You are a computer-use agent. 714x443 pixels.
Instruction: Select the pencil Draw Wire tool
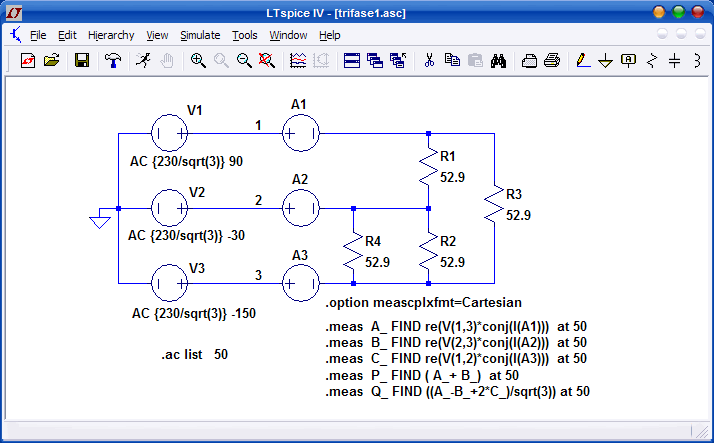pos(583,61)
